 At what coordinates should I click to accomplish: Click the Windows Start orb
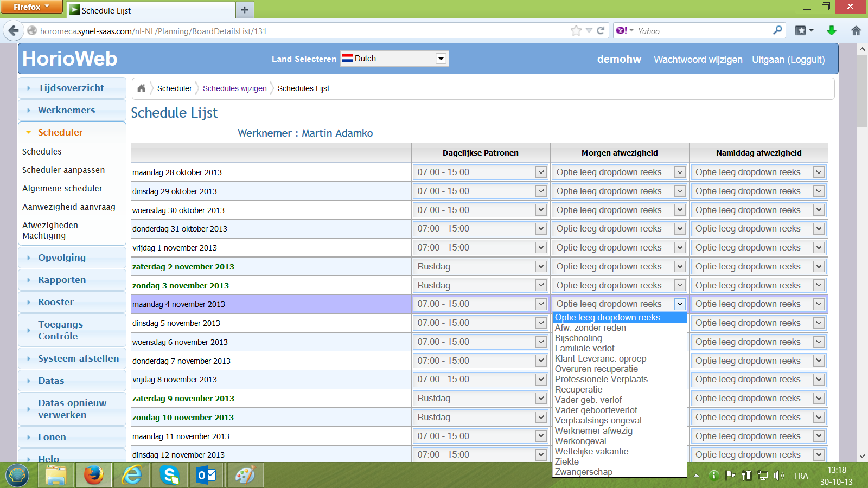(x=17, y=476)
